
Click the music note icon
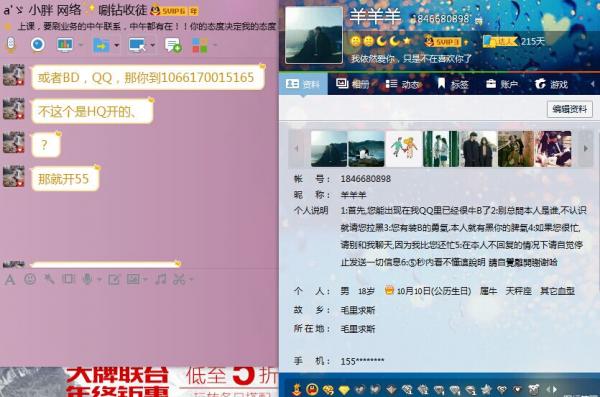pos(161,279)
